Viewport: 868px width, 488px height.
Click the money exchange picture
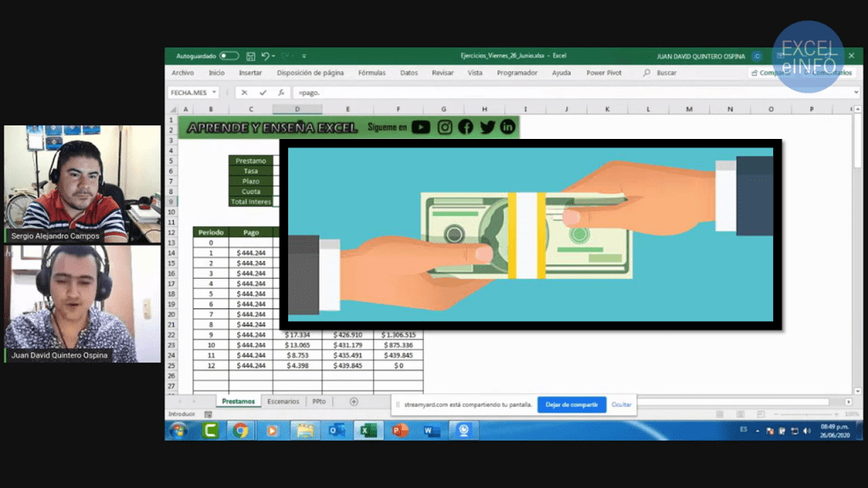pos(531,235)
